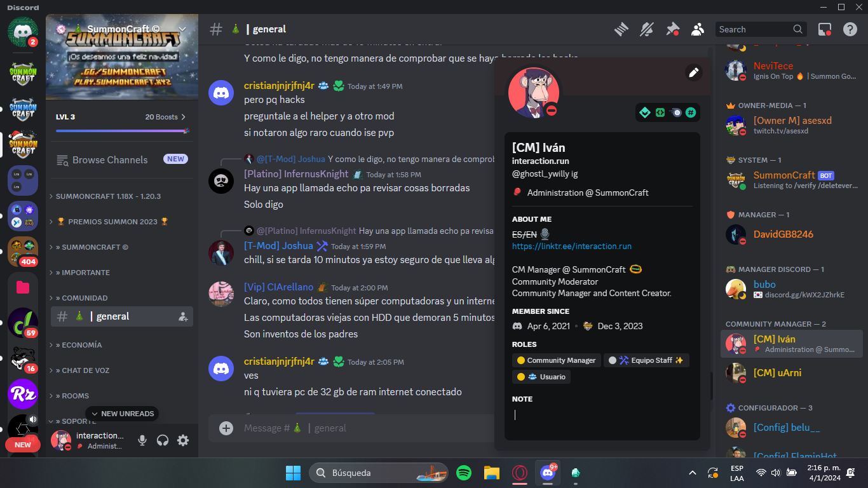Select member NeviTece
Screen dimensions: 868x488
(792, 71)
